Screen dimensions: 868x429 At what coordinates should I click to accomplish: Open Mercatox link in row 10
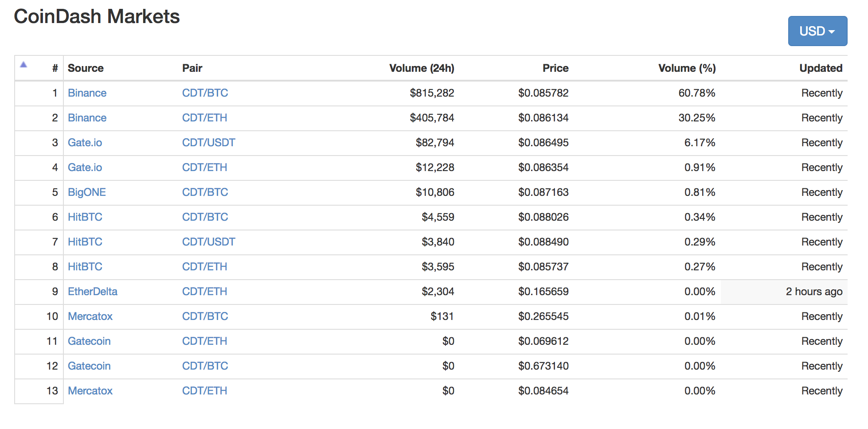pyautogui.click(x=90, y=316)
